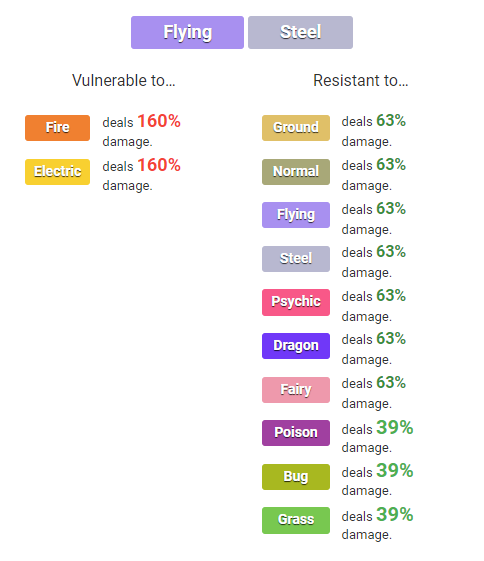Click the green 39% Poison damage value
This screenshot has width=484, height=561.
pos(395,427)
